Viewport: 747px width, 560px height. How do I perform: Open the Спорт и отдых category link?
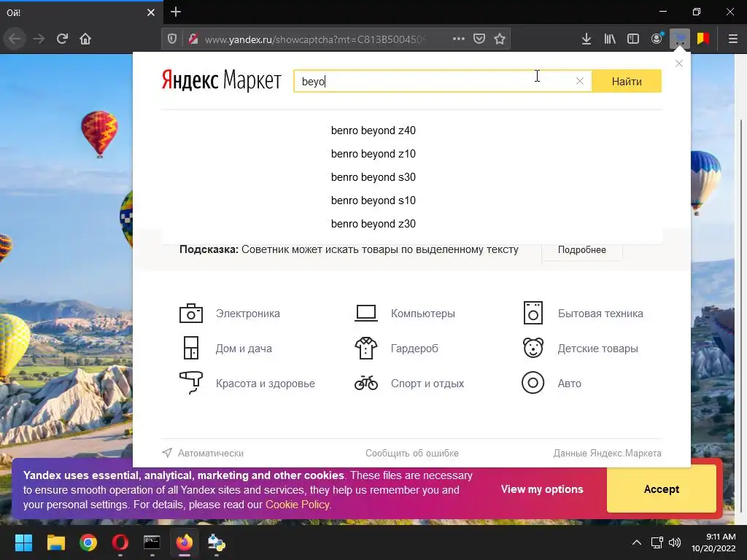(x=427, y=384)
